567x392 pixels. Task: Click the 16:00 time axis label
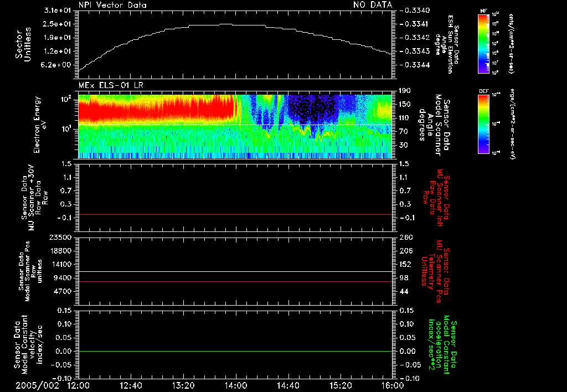click(393, 385)
